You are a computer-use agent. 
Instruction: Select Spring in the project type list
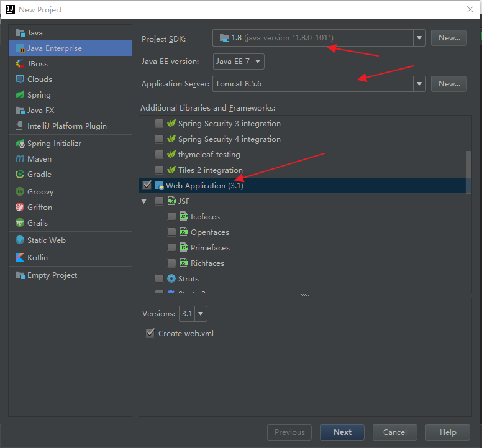click(x=70, y=94)
